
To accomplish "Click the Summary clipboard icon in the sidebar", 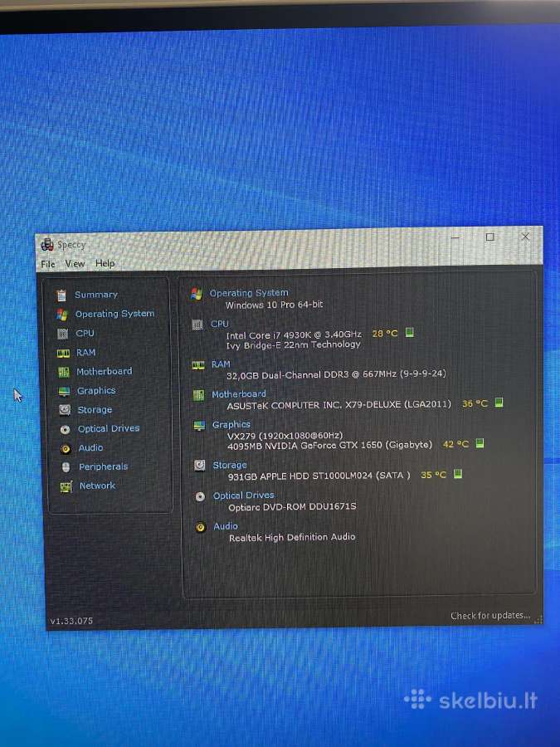I will point(61,295).
